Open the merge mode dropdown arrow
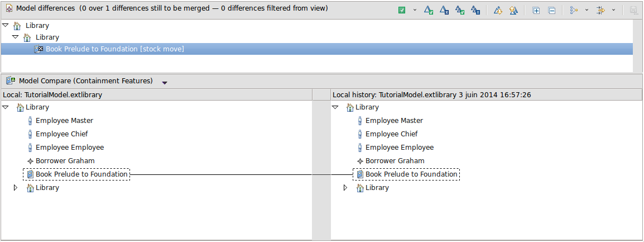The height and width of the screenshot is (242, 644). [x=415, y=10]
